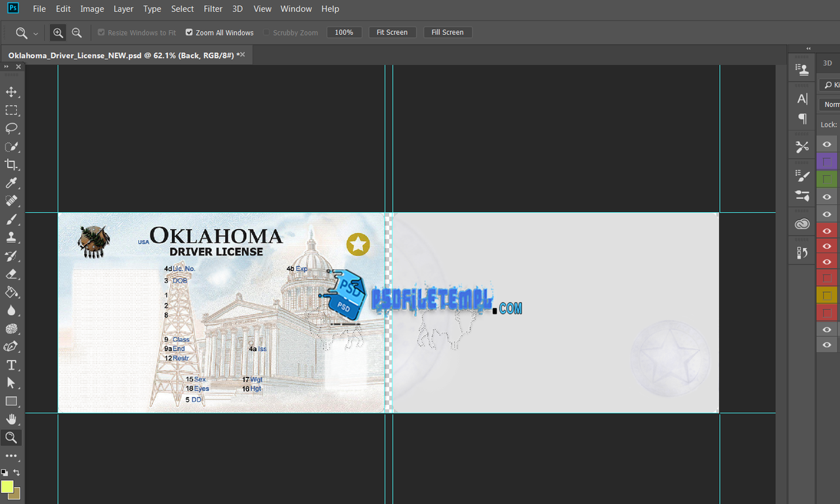Open the Paragraph panel icon
840x504 pixels.
(802, 119)
